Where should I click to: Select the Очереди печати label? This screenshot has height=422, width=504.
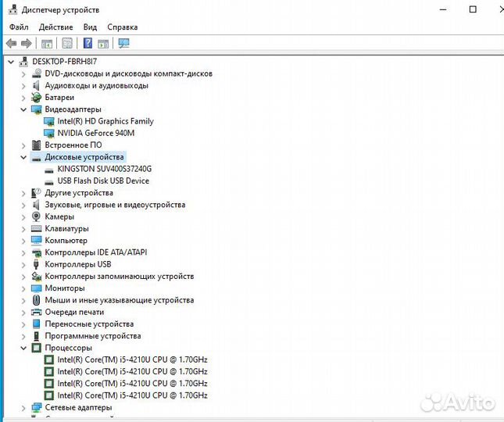point(74,312)
